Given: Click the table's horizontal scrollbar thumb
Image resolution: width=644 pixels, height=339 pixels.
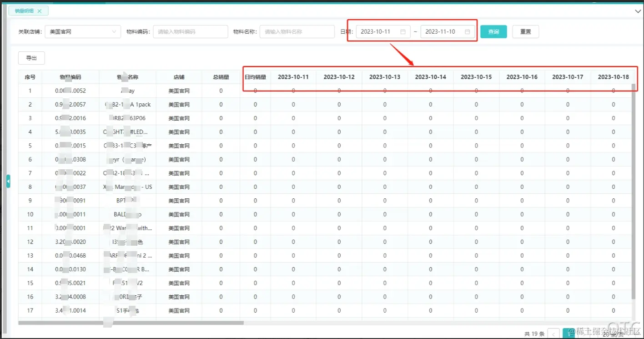Looking at the screenshot, I should click(131, 323).
